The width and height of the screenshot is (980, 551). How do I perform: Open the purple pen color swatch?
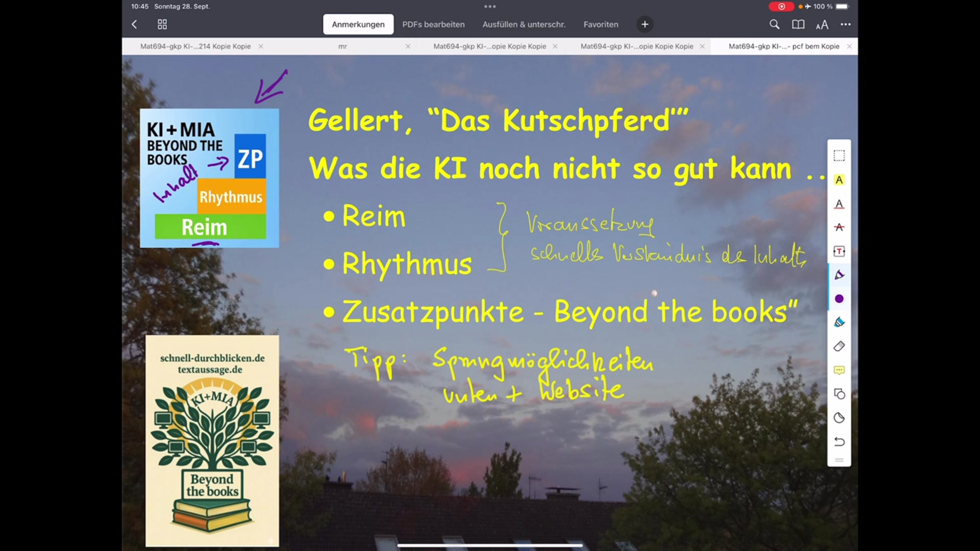pyautogui.click(x=839, y=299)
